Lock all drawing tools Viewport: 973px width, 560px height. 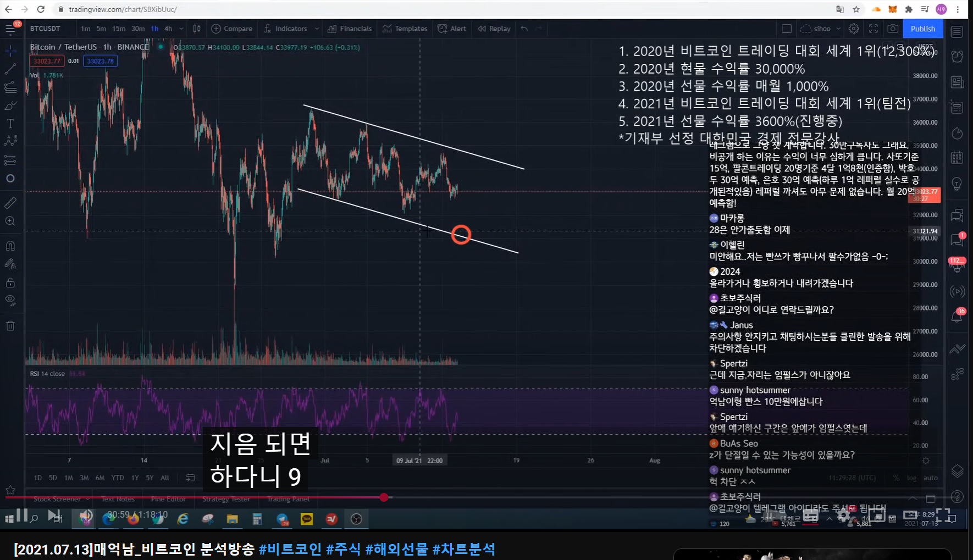pyautogui.click(x=10, y=282)
